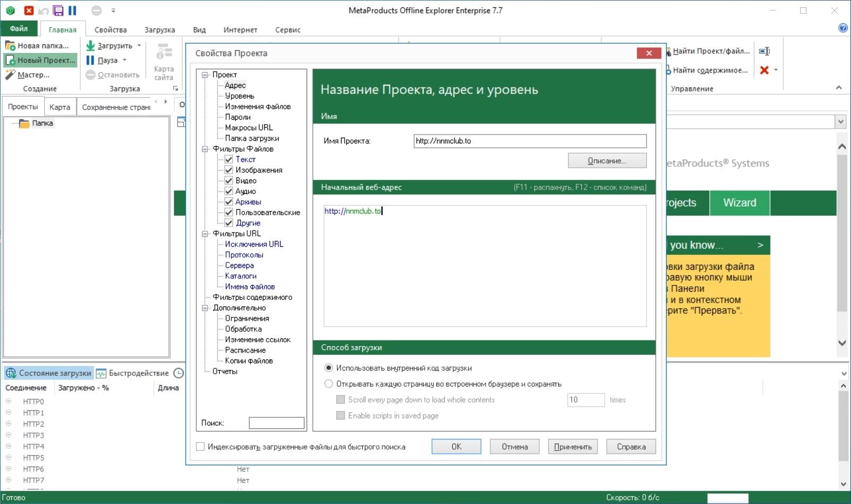Screen dimensions: 851x504
Task: Click the Найти содержимое ribbon item
Action: [x=706, y=70]
